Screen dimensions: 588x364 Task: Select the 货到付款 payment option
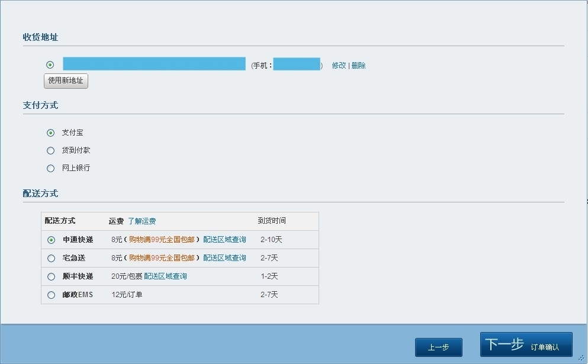(50, 150)
